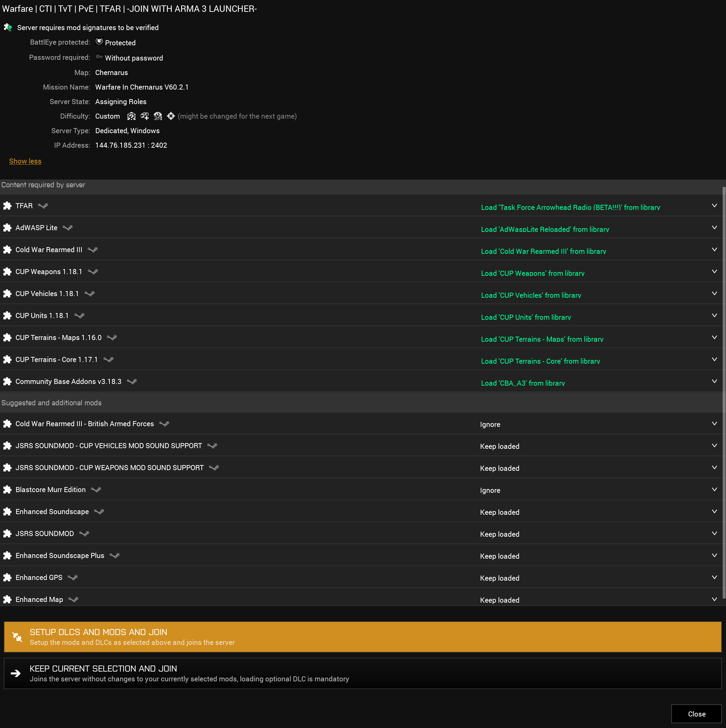
Task: Click the first difficulty icon after Custom
Action: pyautogui.click(x=131, y=116)
